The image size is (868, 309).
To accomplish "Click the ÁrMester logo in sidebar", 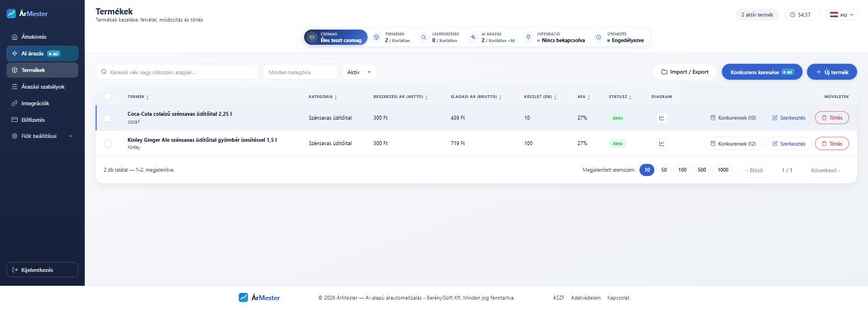I will pos(27,13).
